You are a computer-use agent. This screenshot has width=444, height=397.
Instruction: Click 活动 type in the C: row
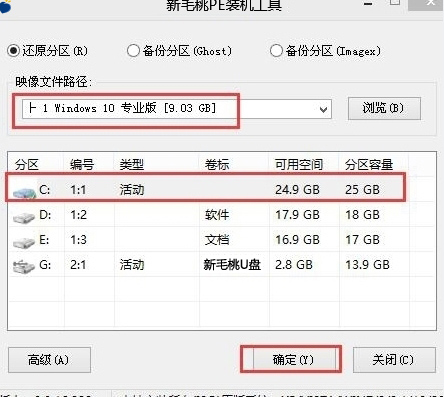tap(132, 190)
